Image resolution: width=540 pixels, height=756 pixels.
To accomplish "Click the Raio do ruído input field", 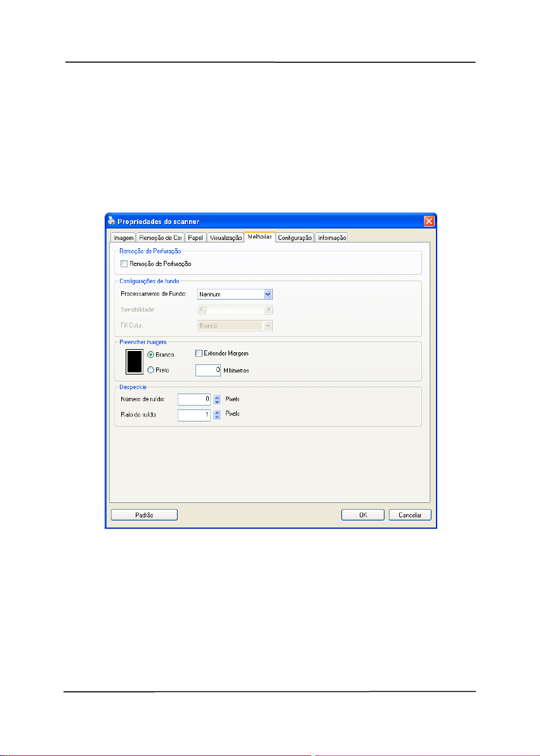I will click(194, 414).
